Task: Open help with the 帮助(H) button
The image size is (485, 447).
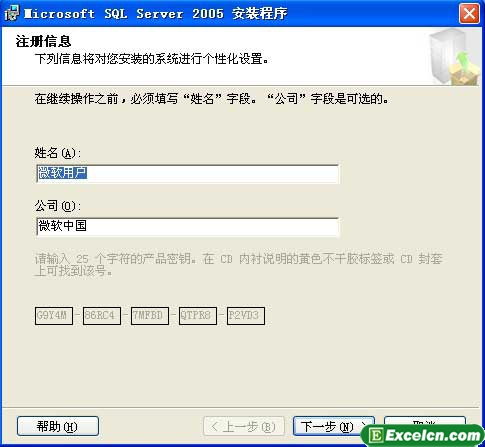Action: click(58, 426)
